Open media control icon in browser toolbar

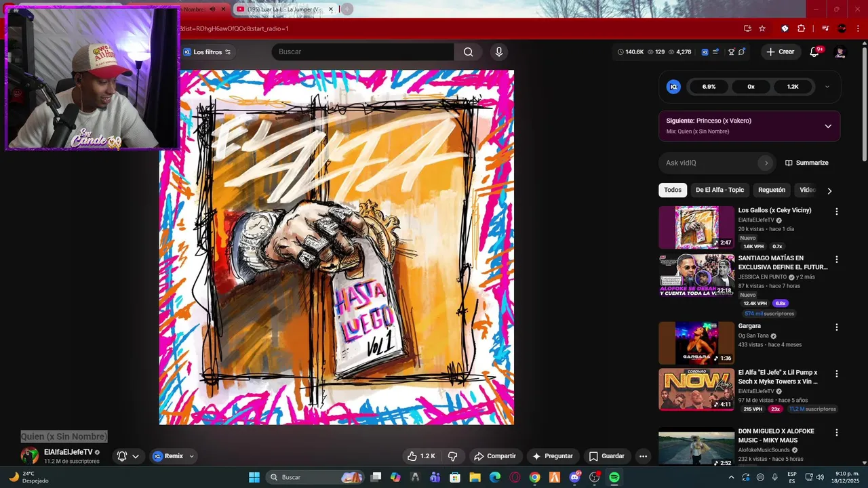825,28
